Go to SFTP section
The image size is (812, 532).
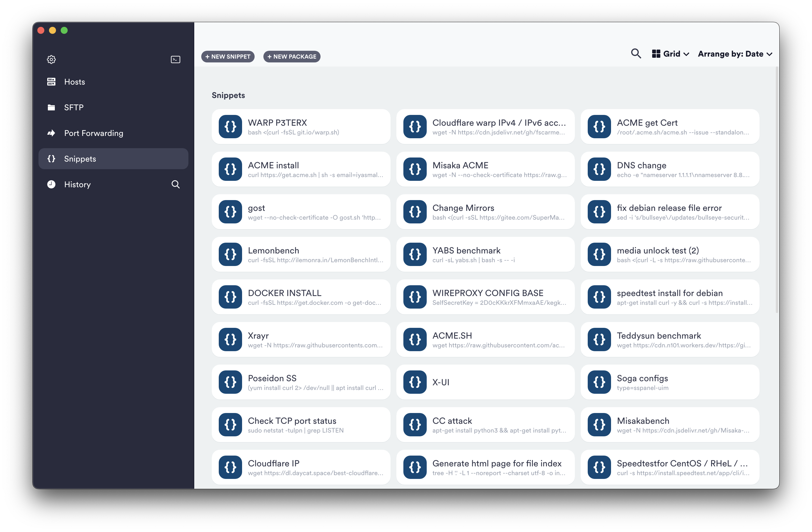tap(74, 108)
